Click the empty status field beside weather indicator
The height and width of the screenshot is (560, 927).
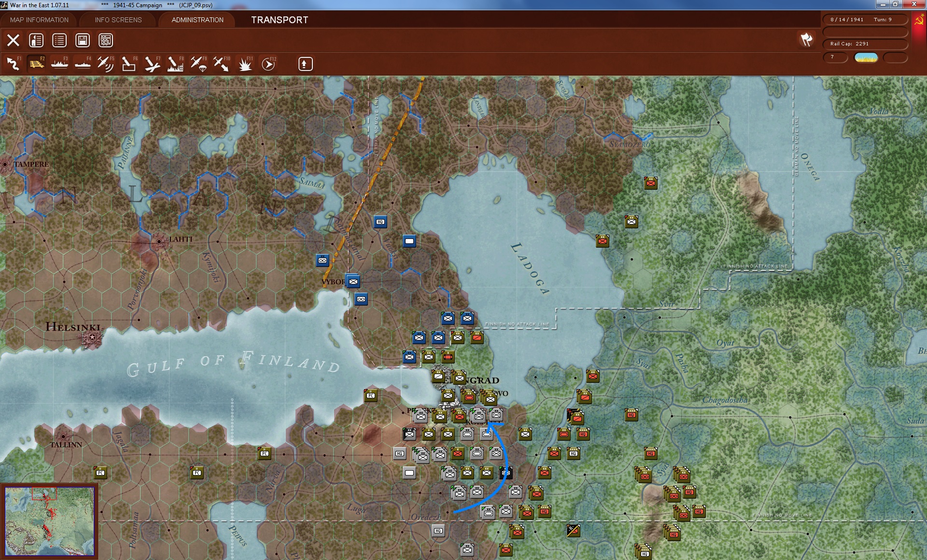coord(896,57)
